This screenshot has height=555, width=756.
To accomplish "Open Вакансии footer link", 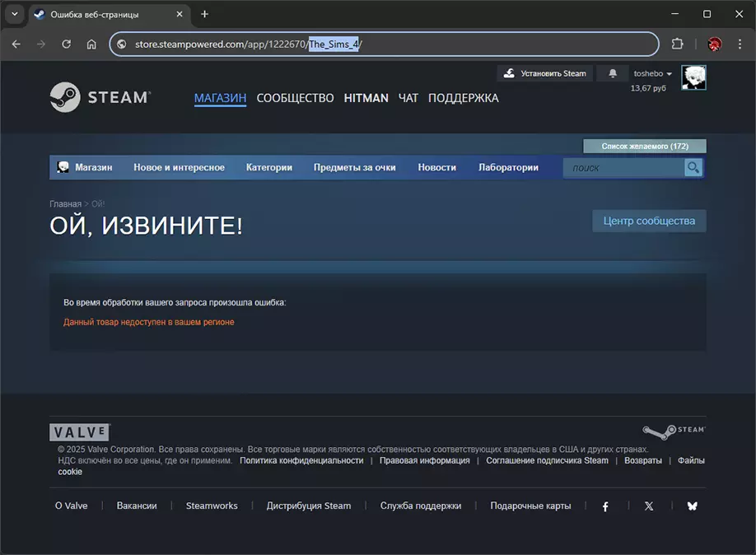I will click(x=137, y=506).
